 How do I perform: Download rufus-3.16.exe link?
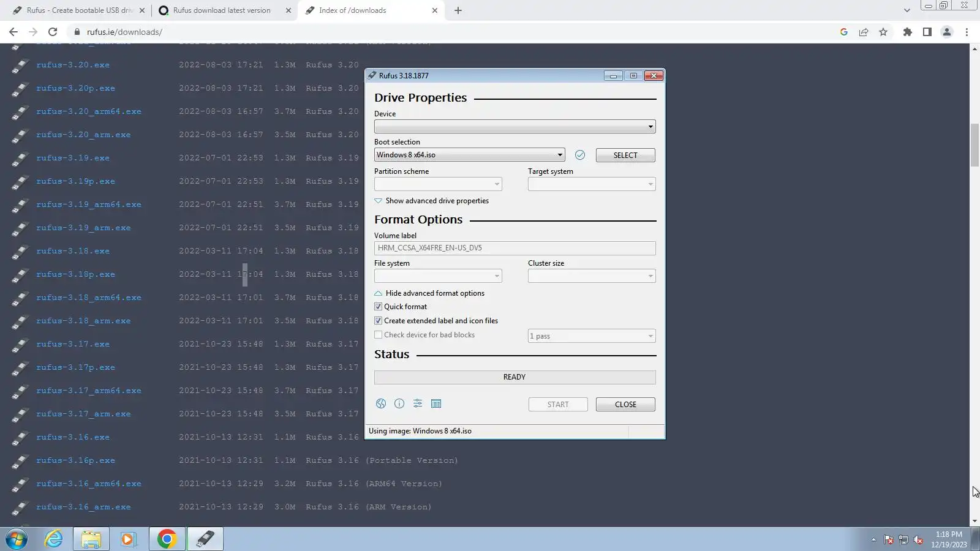73,437
